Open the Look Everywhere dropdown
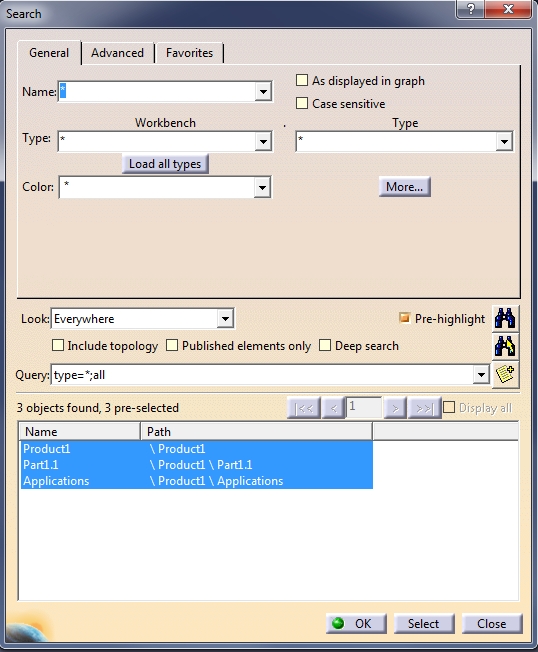This screenshot has width=538, height=652. 225,319
